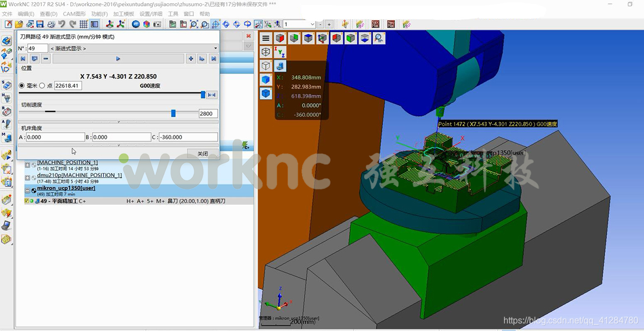Click the position slider handle
The image size is (644, 331).
(x=203, y=95)
